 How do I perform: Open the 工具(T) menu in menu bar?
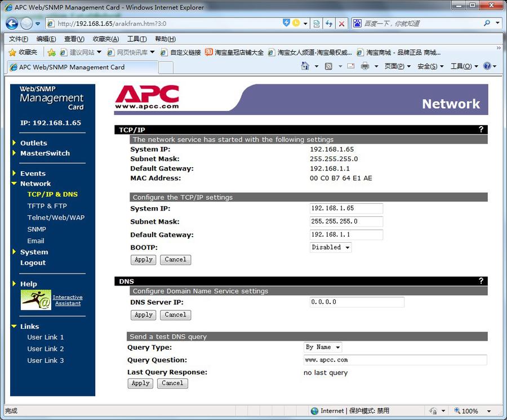[x=136, y=39]
